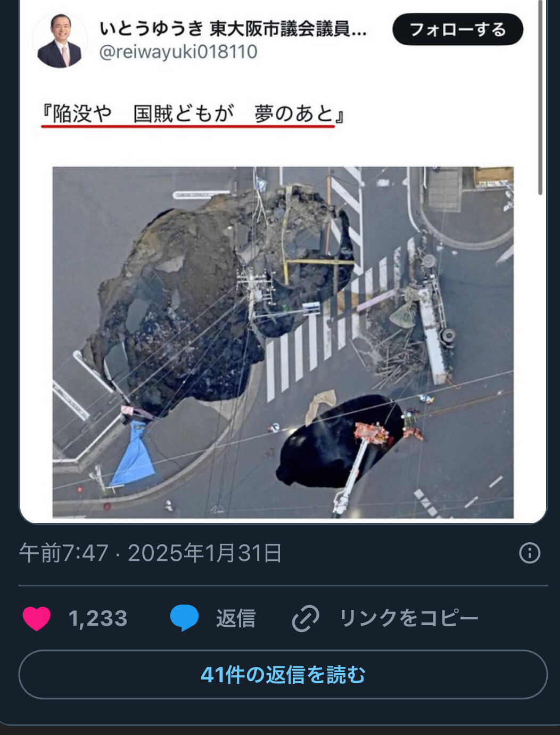Open the info circle icon beside the date
Image resolution: width=560 pixels, height=735 pixels.
coord(530,553)
